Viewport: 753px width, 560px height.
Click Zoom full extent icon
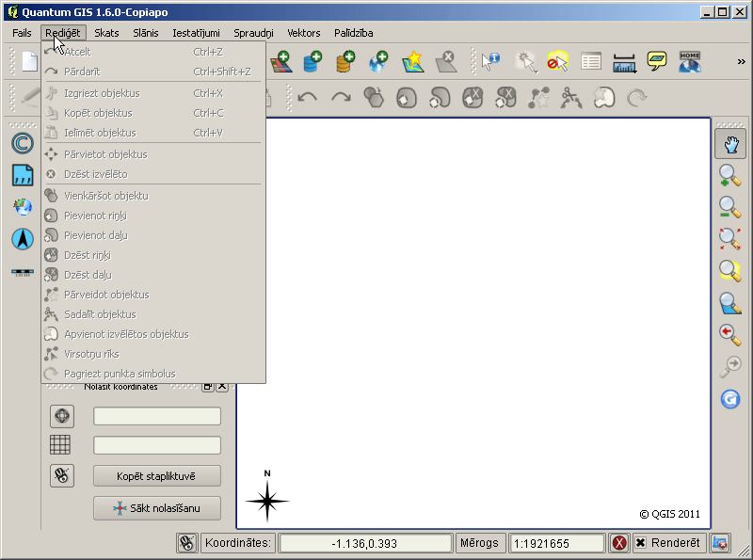[x=730, y=239]
